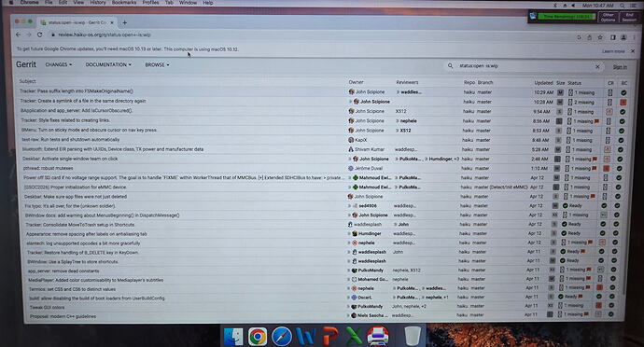Screen dimensions: 644x347
Task: Click the Reviewers column header
Action: pyautogui.click(x=407, y=82)
